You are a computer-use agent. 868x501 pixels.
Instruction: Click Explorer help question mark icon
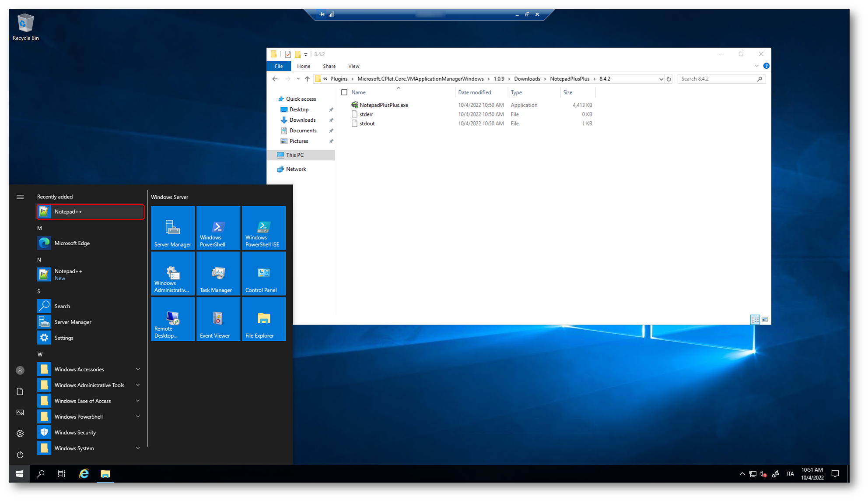766,66
